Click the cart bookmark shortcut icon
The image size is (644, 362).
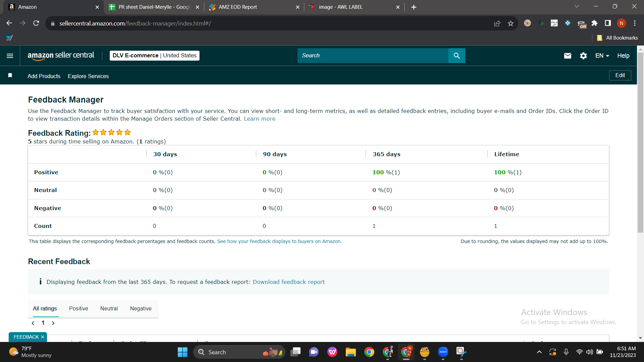pyautogui.click(x=9, y=38)
